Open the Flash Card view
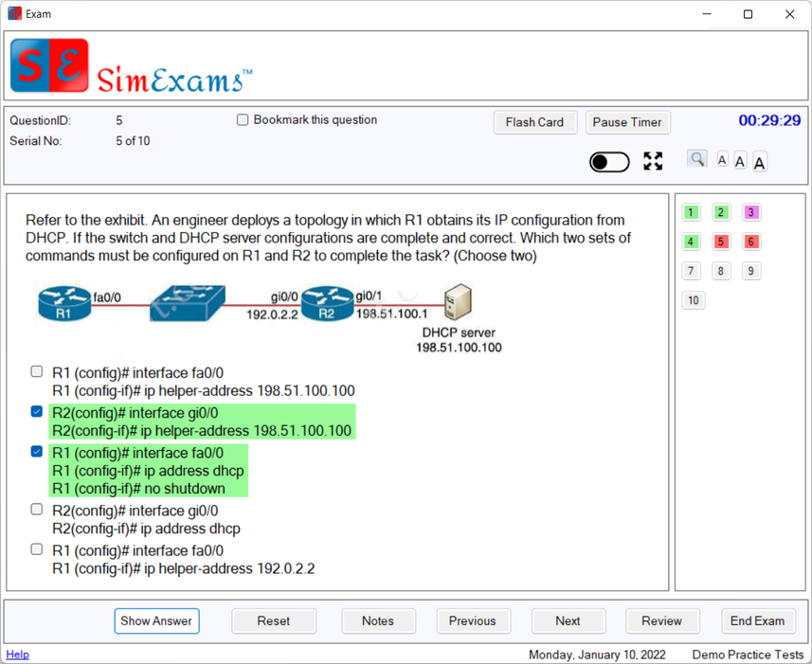Viewport: 812px width, 664px height. point(534,122)
